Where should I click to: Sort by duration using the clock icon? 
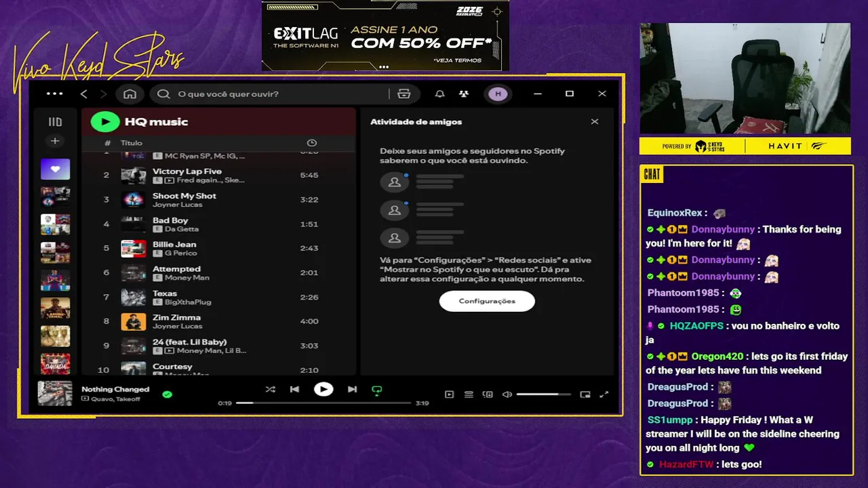click(x=312, y=143)
